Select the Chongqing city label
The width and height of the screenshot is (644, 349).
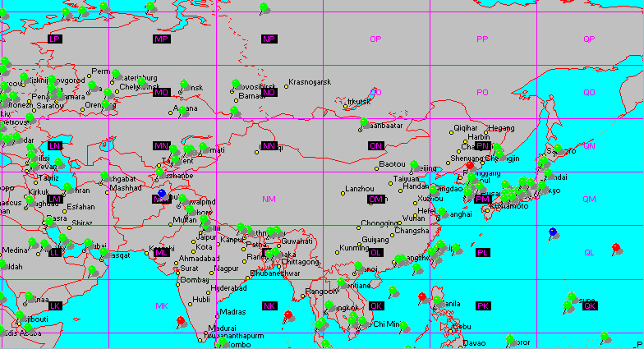(x=379, y=223)
